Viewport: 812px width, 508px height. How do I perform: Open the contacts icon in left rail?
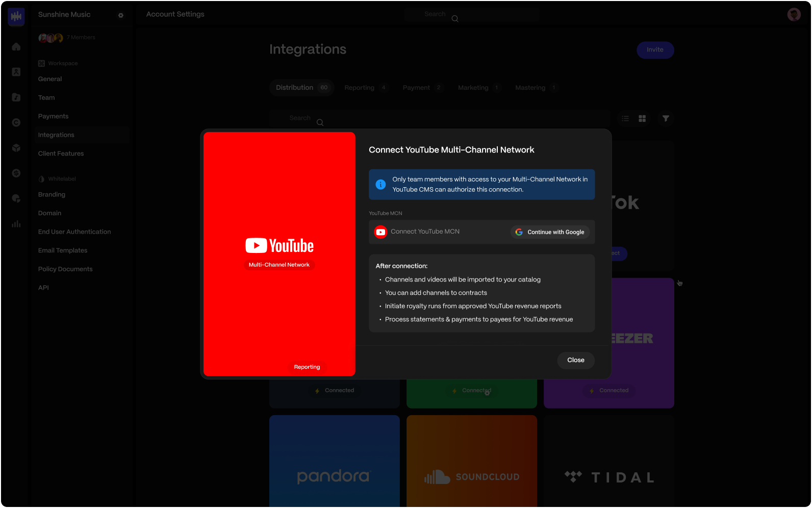click(16, 72)
